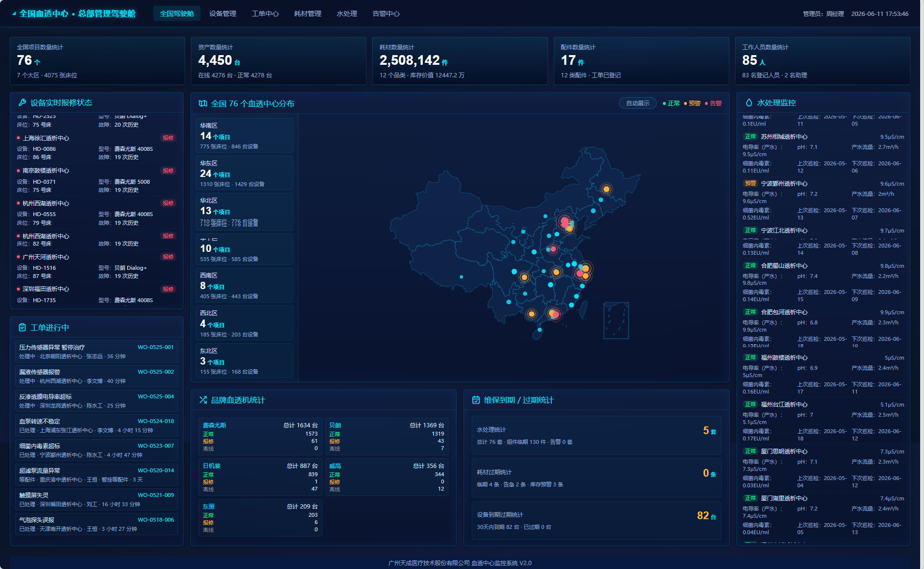Click the triangle logo before 全国血透中心 title
The image size is (924, 569).
coord(14,14)
